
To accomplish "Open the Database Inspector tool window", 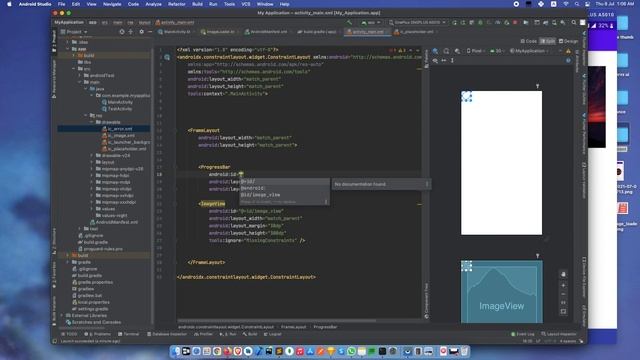I will point(167,334).
